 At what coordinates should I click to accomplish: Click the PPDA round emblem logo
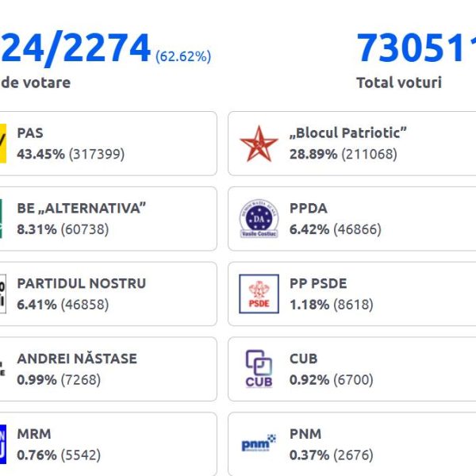pos(259,219)
